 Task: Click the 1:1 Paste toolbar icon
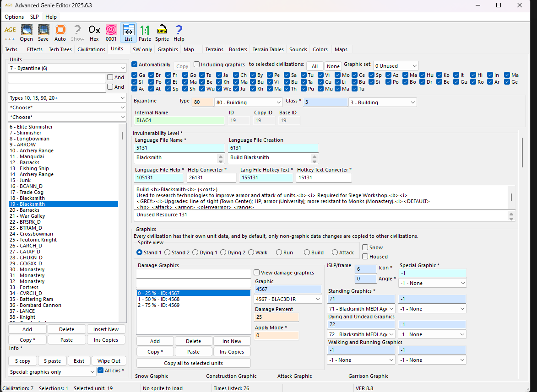tap(145, 30)
